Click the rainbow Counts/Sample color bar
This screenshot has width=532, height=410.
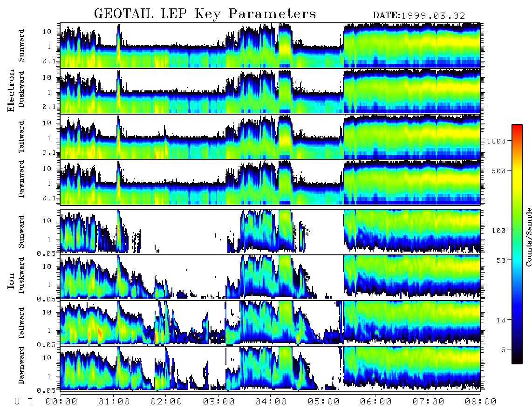tap(517, 244)
